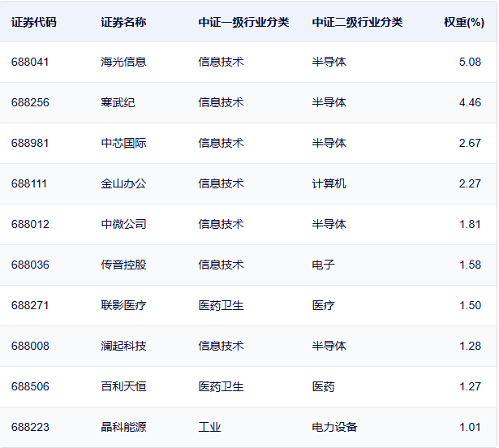Click 半导体 in the 中芯国际 row

[329, 143]
